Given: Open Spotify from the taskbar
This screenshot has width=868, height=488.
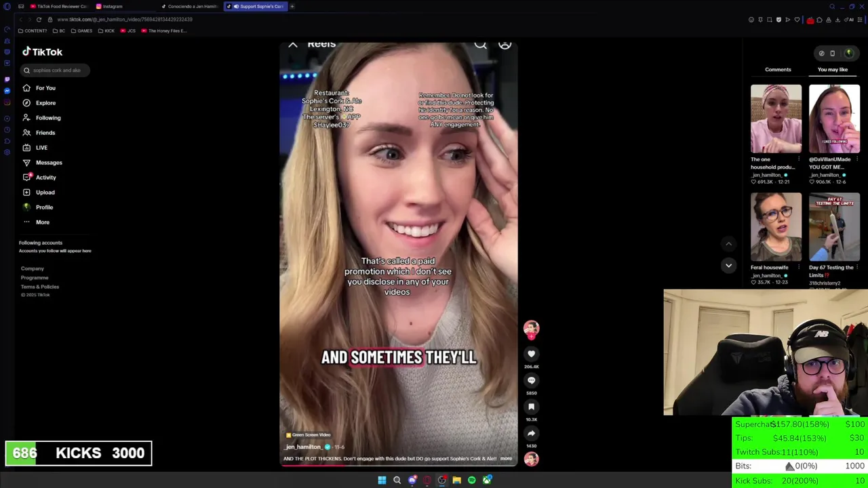Looking at the screenshot, I should [x=471, y=480].
